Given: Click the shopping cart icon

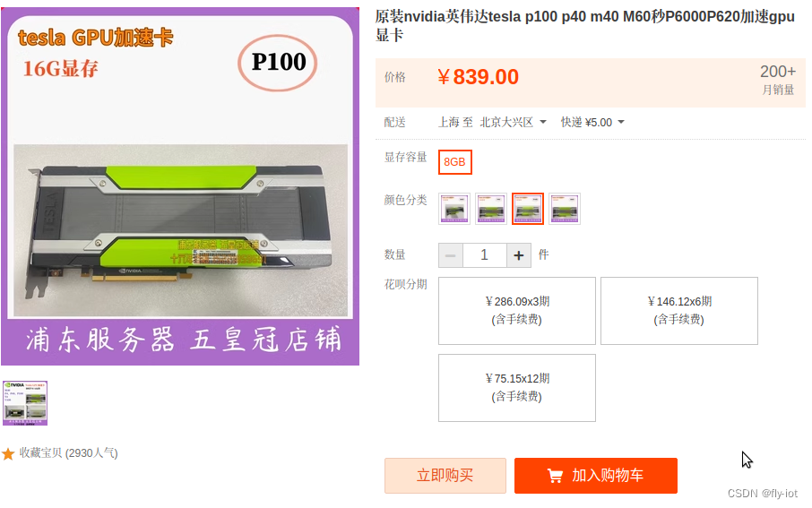Looking at the screenshot, I should [555, 476].
